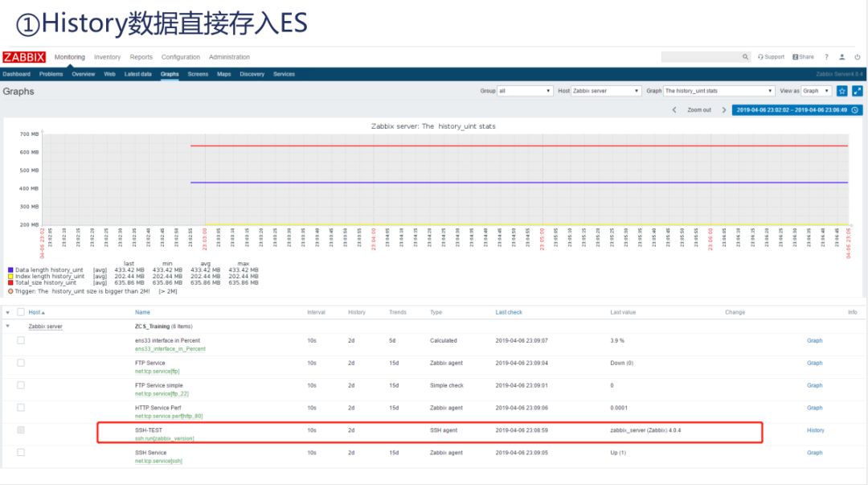This screenshot has width=868, height=485.
Task: Open the Zabbix server host link
Action: (x=45, y=327)
